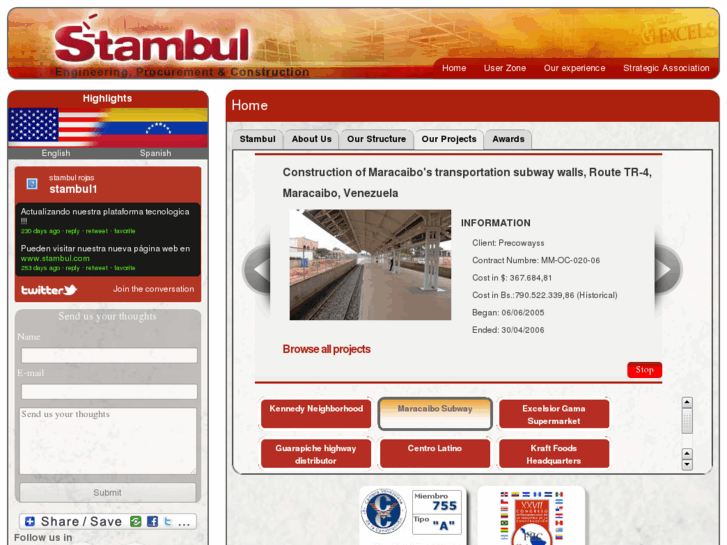Open more sharing options ellipsis
Screen dimensions: 727x545
click(184, 523)
